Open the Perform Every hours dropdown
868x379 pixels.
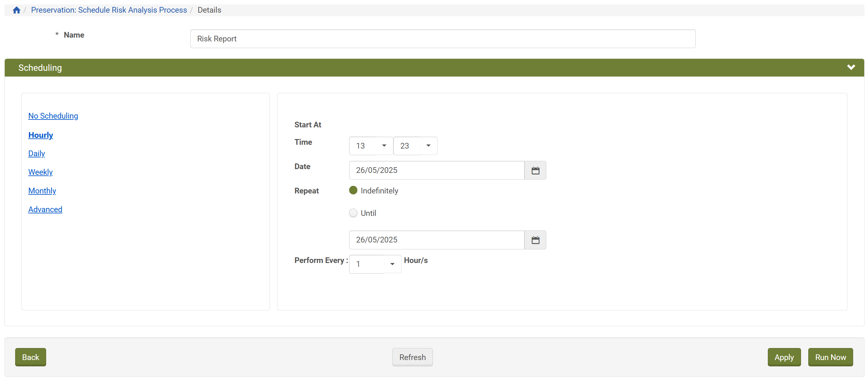[392, 264]
